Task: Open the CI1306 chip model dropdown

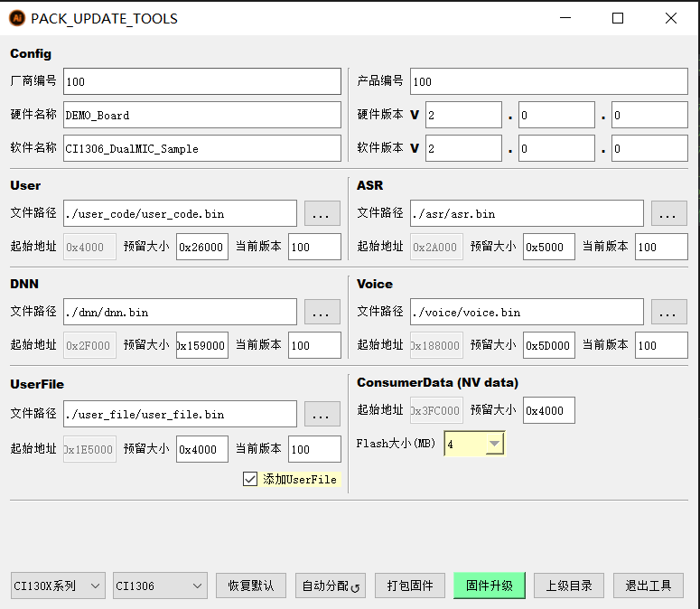Action: tap(161, 586)
